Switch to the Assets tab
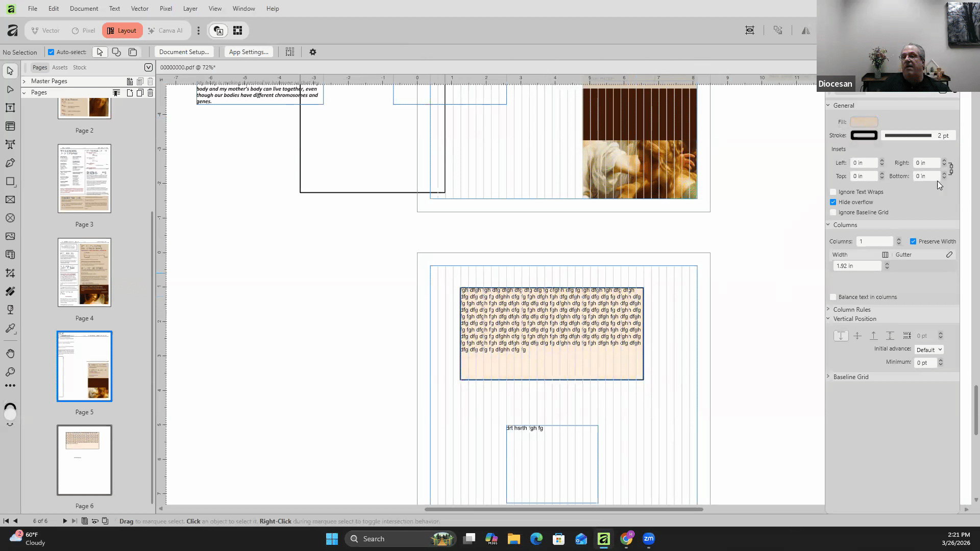This screenshot has height=551, width=980. coord(60,67)
